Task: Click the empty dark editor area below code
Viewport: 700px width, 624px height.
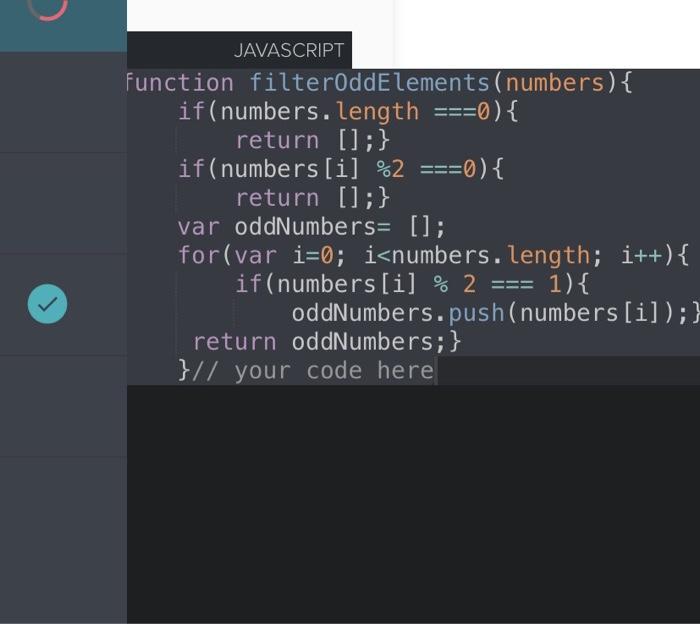Action: (413, 503)
